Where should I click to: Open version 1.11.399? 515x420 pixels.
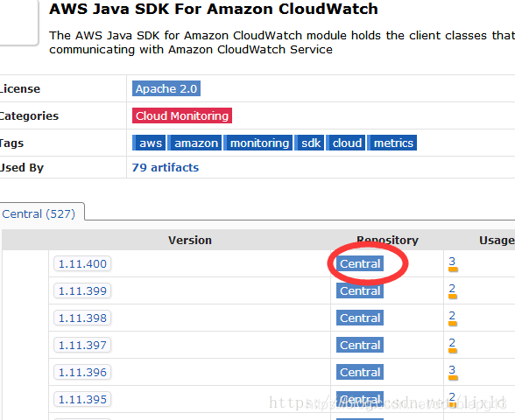82,290
